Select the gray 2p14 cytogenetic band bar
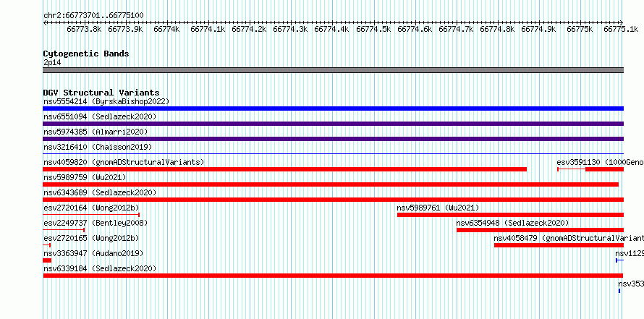 point(333,70)
